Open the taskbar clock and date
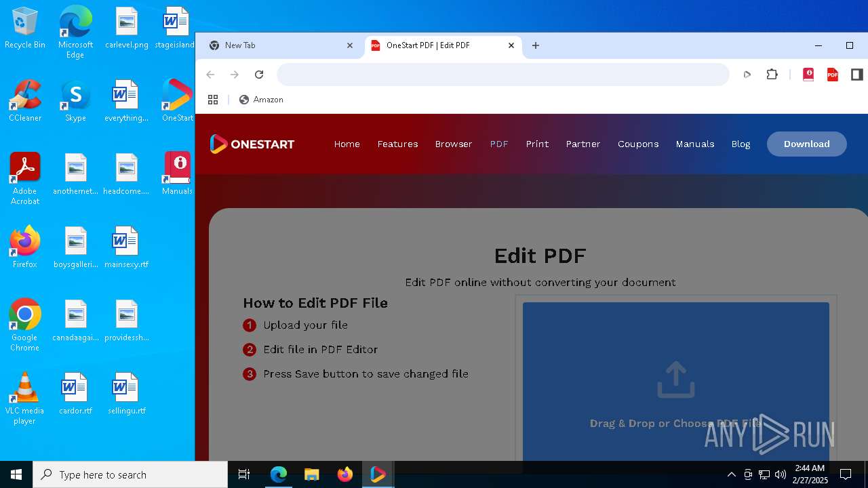Viewport: 868px width, 488px height. 810,474
